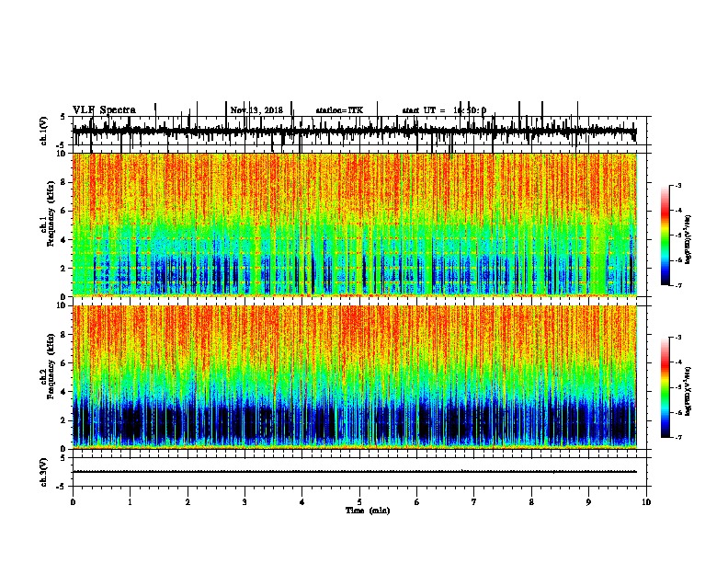Image resolution: width=728 pixels, height=563 pixels.
Task: Click the "2" tick on the time axis
Action: (188, 502)
